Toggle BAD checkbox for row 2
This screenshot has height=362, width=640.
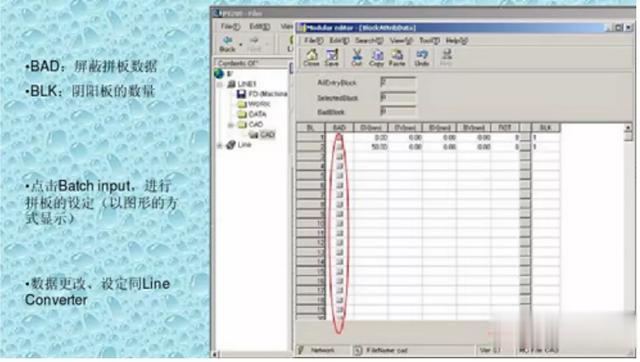pyautogui.click(x=339, y=147)
